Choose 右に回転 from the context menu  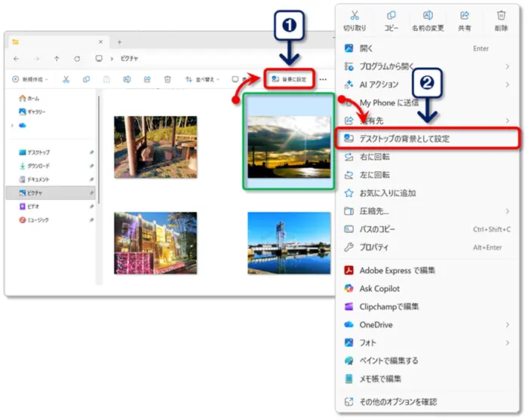(x=376, y=157)
